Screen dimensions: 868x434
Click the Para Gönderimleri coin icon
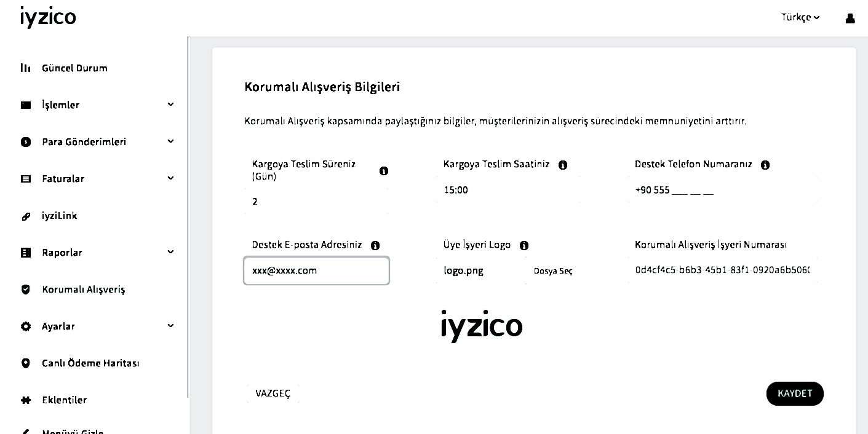(x=26, y=142)
